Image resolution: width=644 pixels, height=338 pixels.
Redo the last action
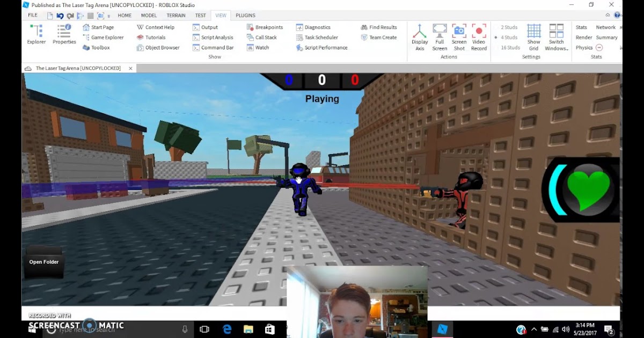pyautogui.click(x=70, y=16)
